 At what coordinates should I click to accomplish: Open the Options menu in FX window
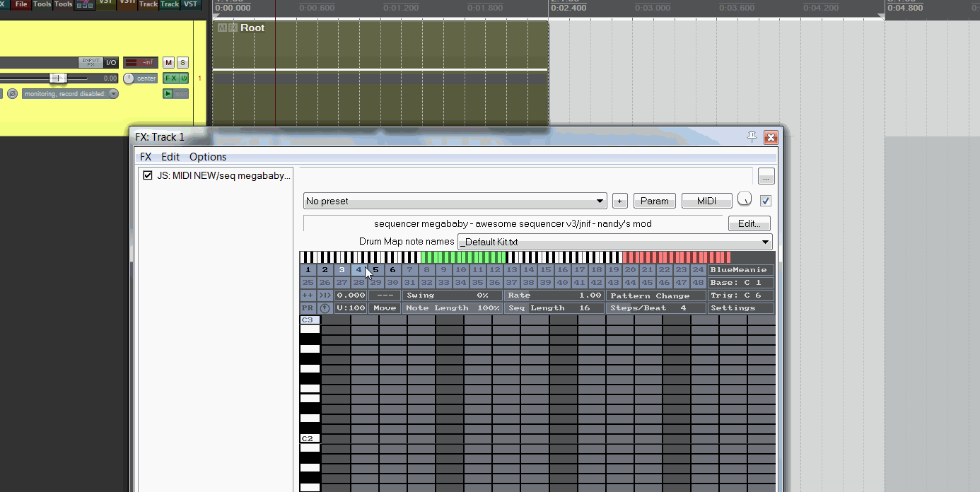point(208,157)
